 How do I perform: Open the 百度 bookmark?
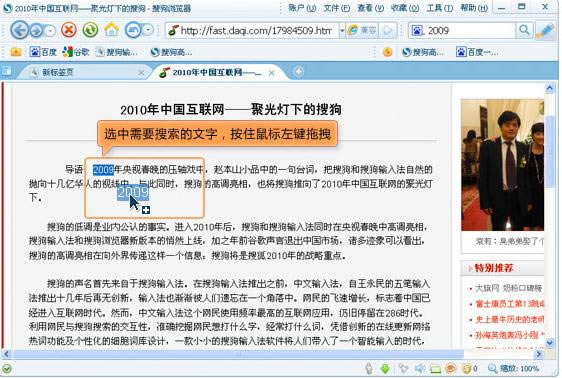click(x=43, y=52)
